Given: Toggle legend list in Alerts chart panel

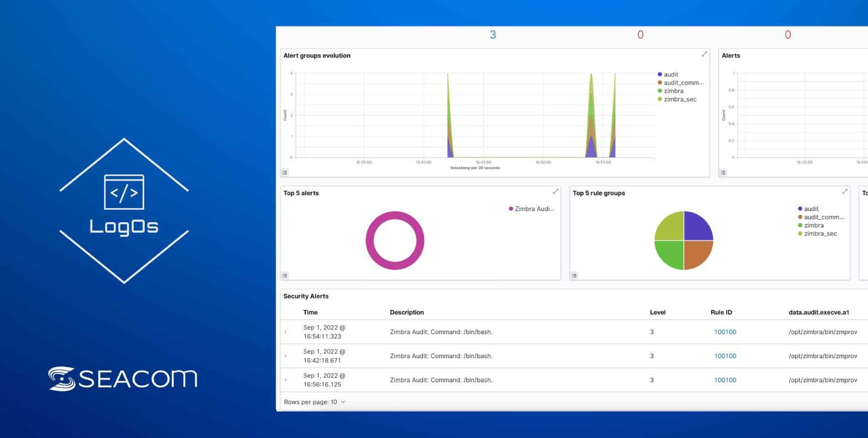Looking at the screenshot, I should [x=723, y=173].
